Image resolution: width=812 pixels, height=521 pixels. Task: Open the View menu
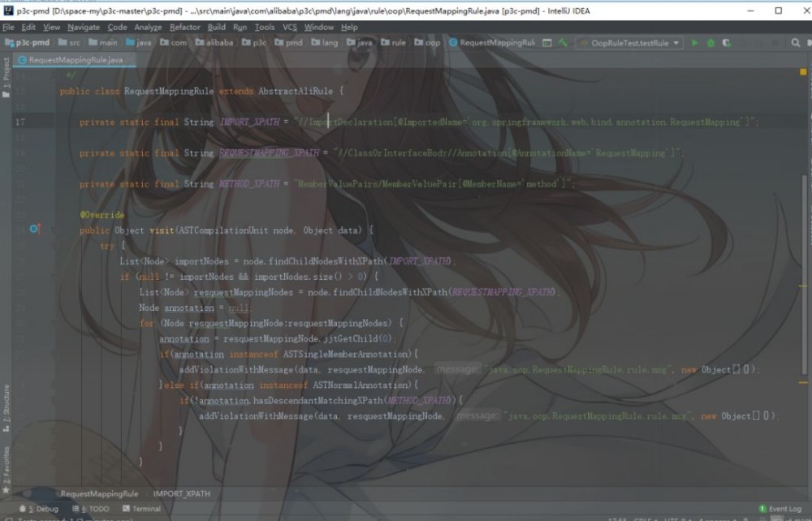pyautogui.click(x=51, y=27)
